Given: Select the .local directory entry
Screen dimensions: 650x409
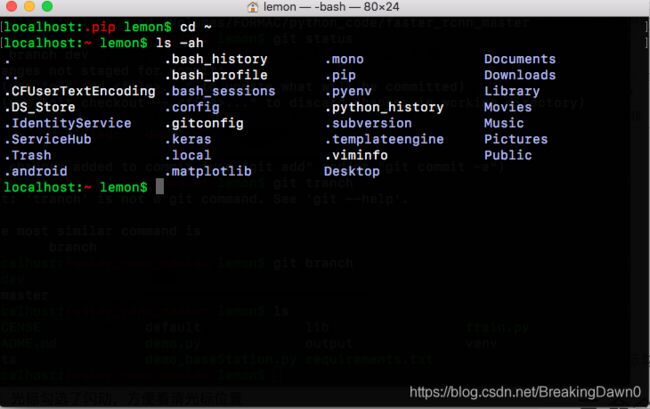Looking at the screenshot, I should (x=188, y=155).
